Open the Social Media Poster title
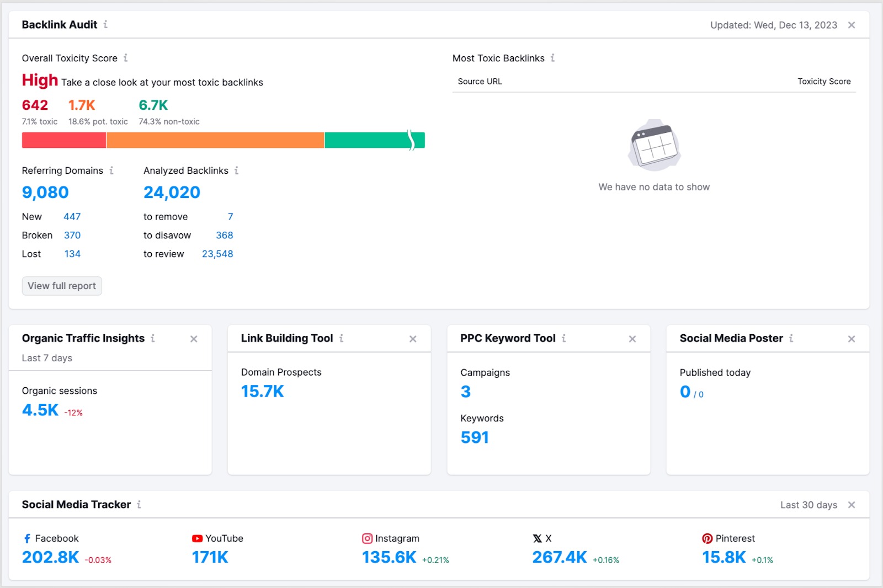 [731, 338]
